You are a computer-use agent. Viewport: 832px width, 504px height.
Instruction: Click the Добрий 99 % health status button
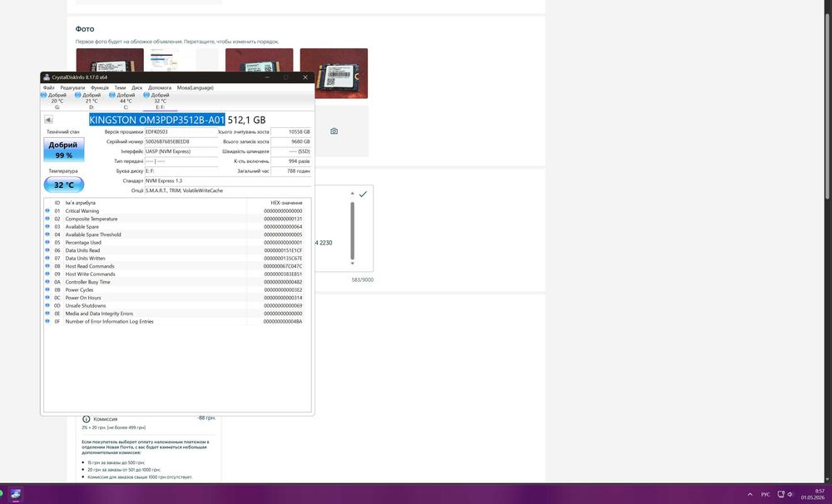pos(64,150)
